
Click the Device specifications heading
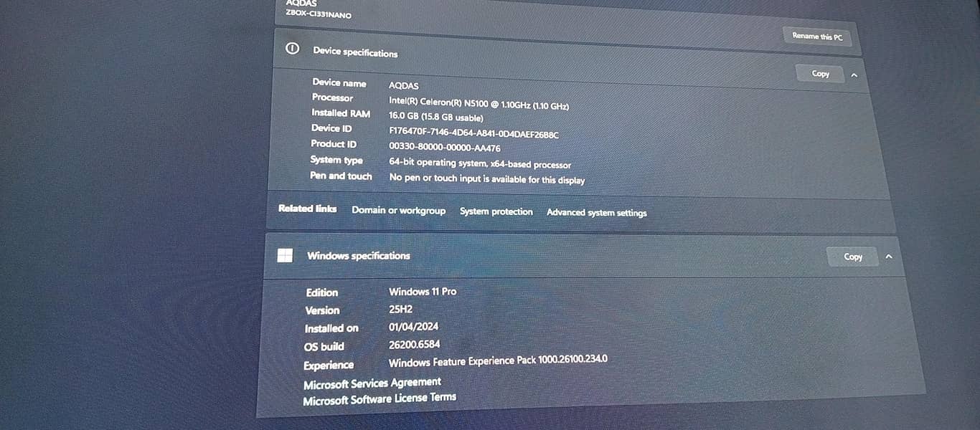pyautogui.click(x=355, y=52)
